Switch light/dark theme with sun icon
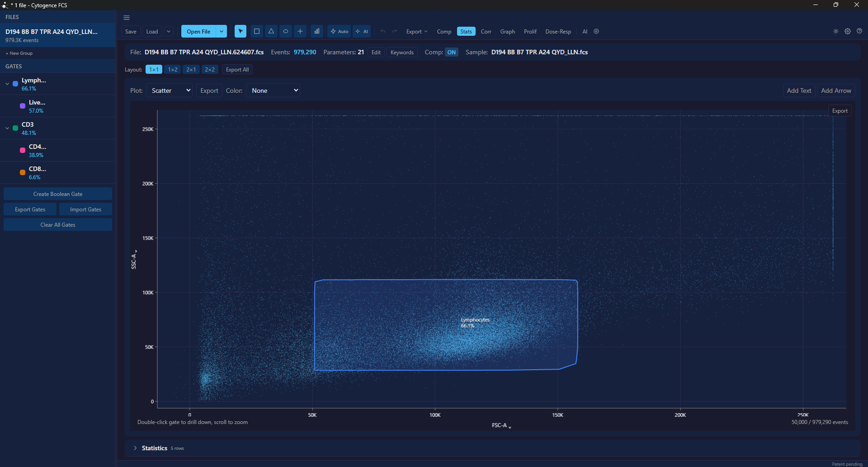The width and height of the screenshot is (868, 467). 836,31
